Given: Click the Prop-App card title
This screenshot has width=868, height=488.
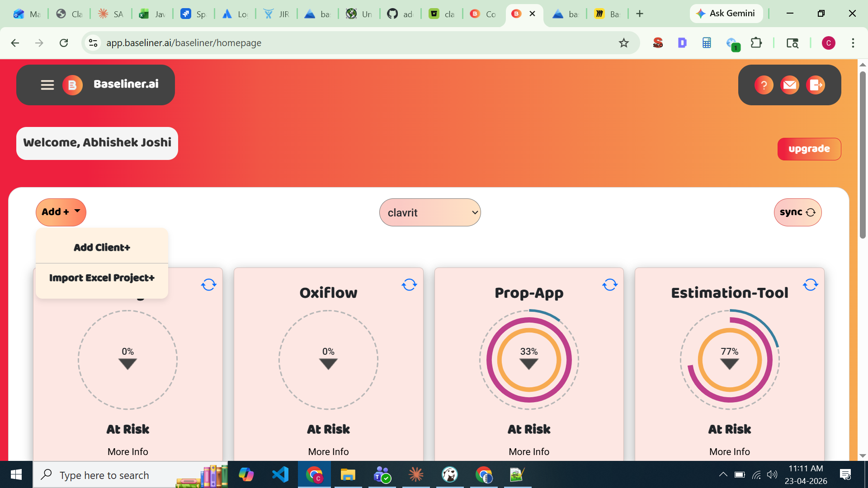Looking at the screenshot, I should tap(529, 293).
